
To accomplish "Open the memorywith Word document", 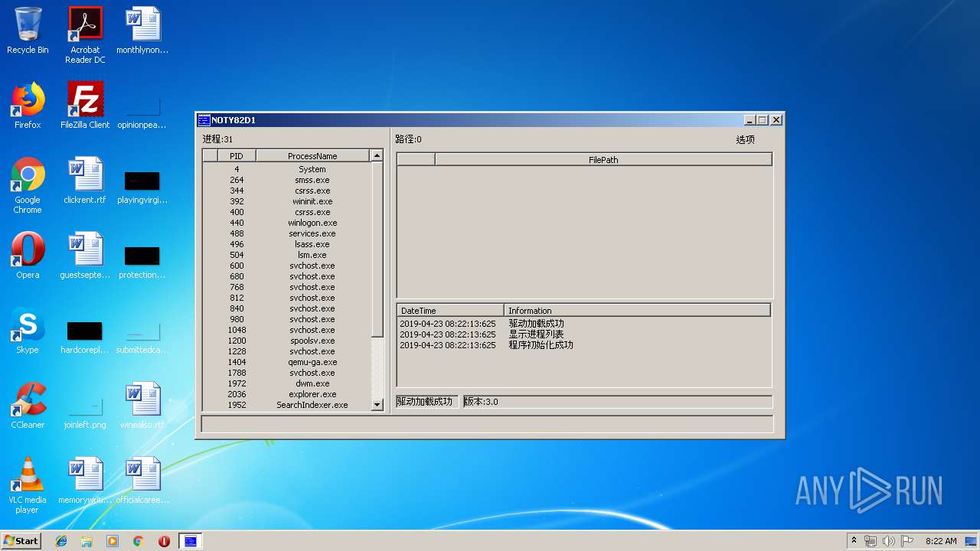I will (85, 481).
